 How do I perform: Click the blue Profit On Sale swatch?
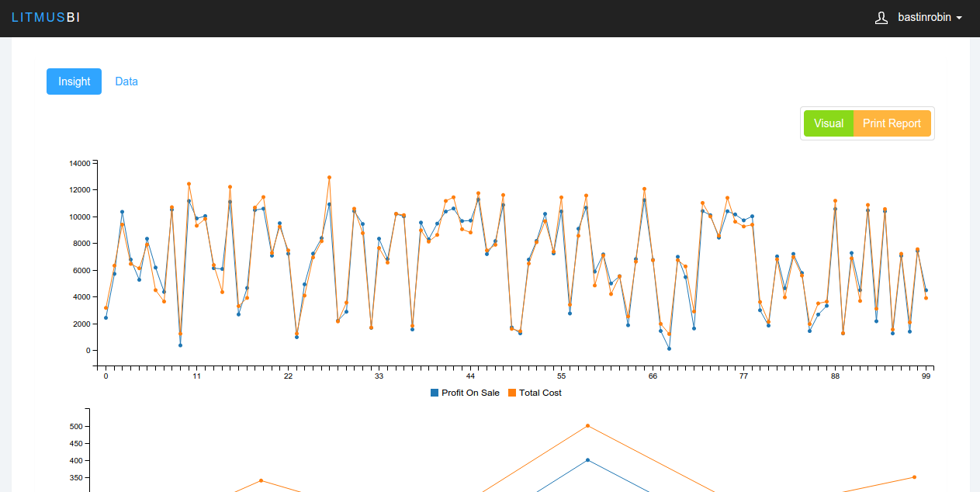[x=435, y=393]
